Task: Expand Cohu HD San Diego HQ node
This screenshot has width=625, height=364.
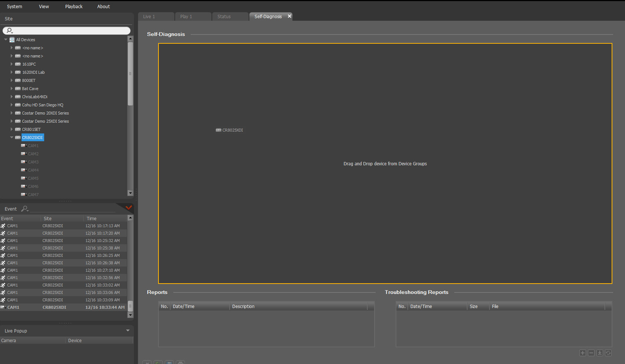Action: click(12, 105)
